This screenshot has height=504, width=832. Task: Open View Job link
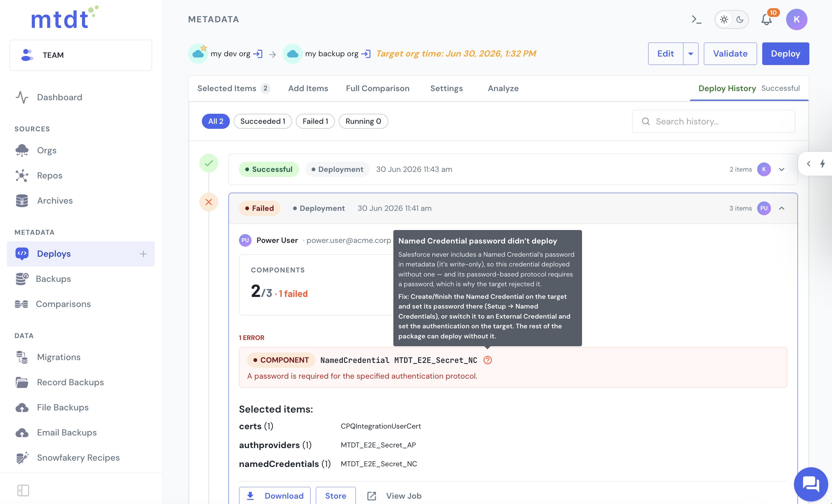click(394, 496)
